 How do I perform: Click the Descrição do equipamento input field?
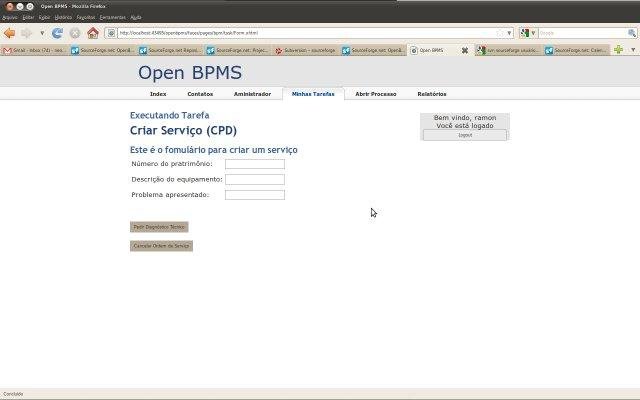tap(255, 180)
